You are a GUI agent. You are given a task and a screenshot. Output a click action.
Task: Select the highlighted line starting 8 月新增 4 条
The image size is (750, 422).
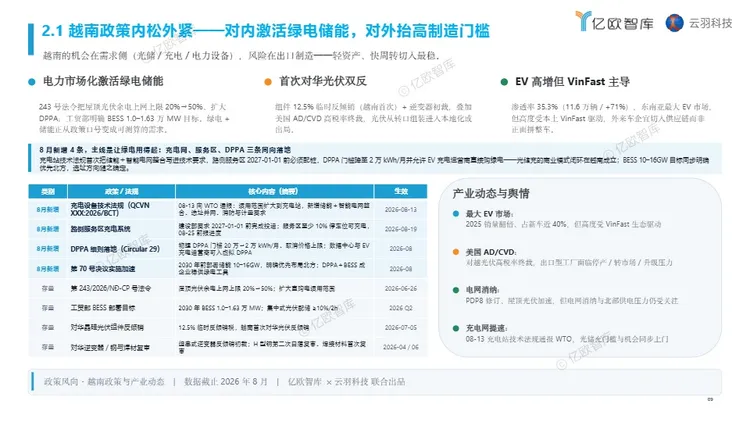click(165, 150)
